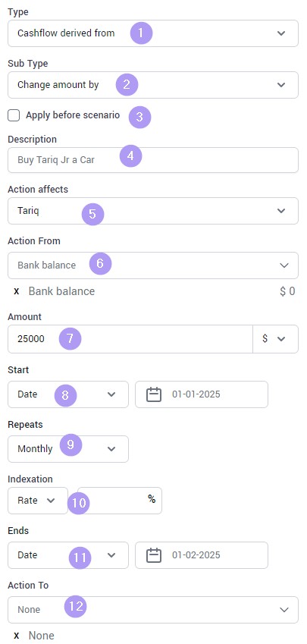Open the dollar currency unit dropdown
This screenshot has height=644, width=307.
[275, 339]
